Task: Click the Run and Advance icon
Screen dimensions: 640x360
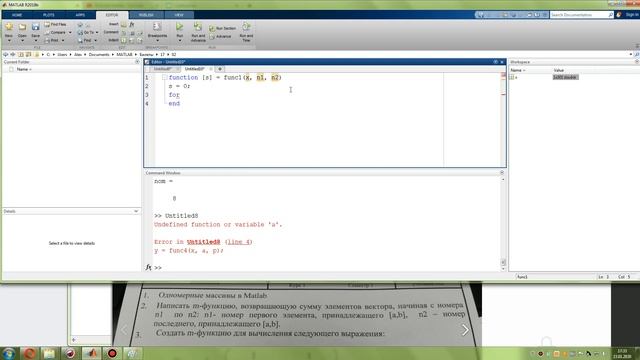Action: click(x=198, y=27)
